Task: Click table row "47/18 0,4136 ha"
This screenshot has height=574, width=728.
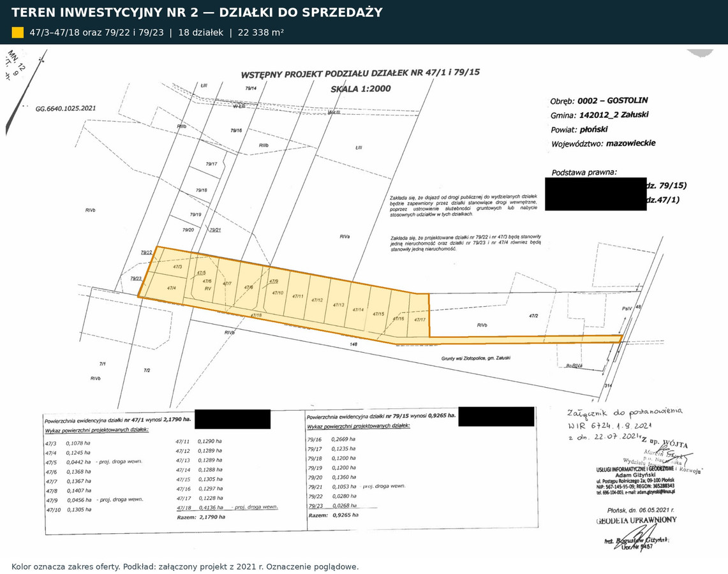Action: (x=228, y=508)
